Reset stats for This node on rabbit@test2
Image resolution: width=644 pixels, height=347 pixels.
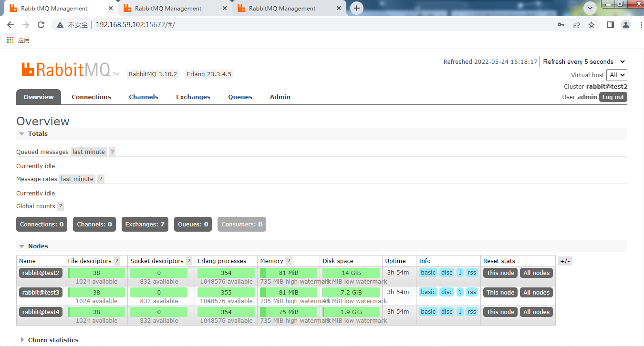coord(500,273)
